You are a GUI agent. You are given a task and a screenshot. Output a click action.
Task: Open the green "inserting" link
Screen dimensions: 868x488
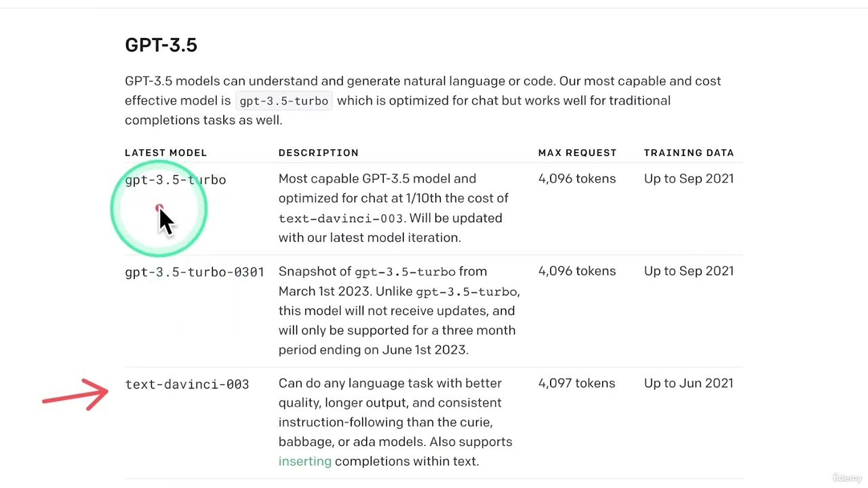305,461
